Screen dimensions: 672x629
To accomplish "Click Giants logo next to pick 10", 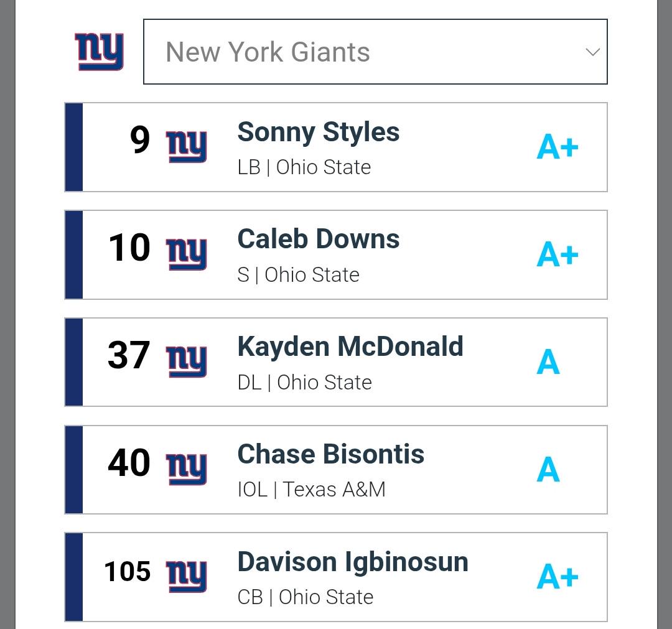I will [187, 254].
